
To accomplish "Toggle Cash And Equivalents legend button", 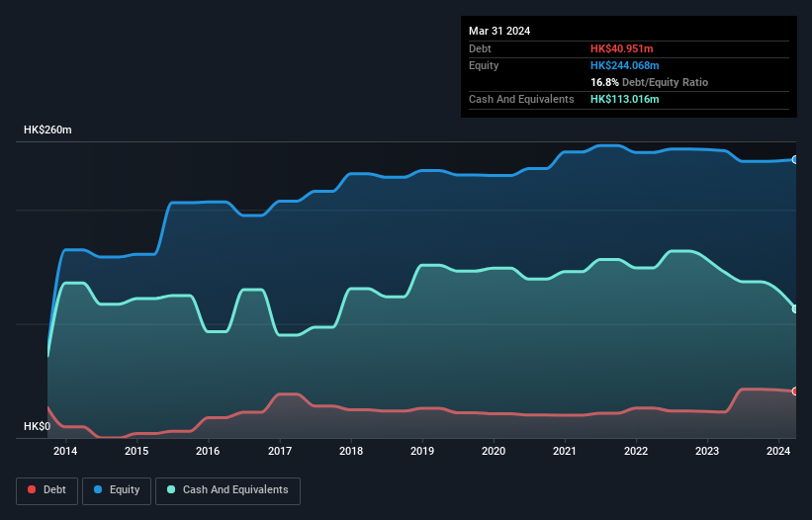I will click(x=227, y=490).
